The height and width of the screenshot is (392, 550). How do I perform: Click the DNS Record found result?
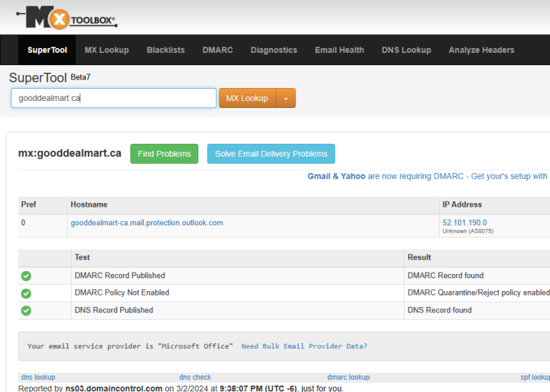pyautogui.click(x=440, y=310)
